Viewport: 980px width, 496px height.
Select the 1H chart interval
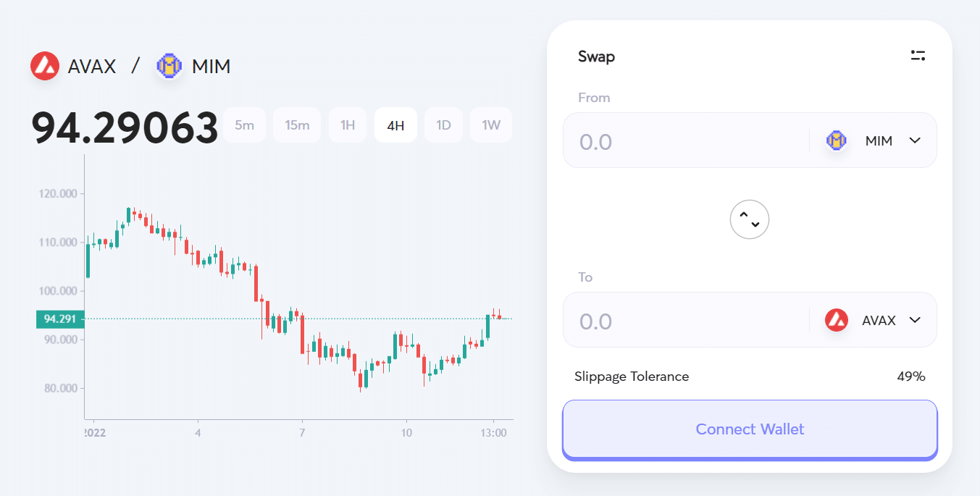coord(348,125)
